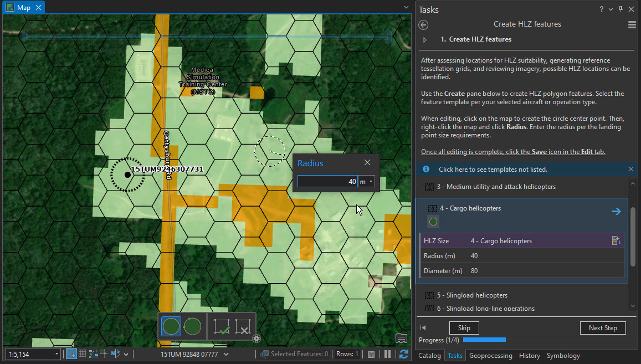This screenshot has height=364, width=641.
Task: Open the 1:5,154 map scale dropdown
Action: (x=57, y=353)
